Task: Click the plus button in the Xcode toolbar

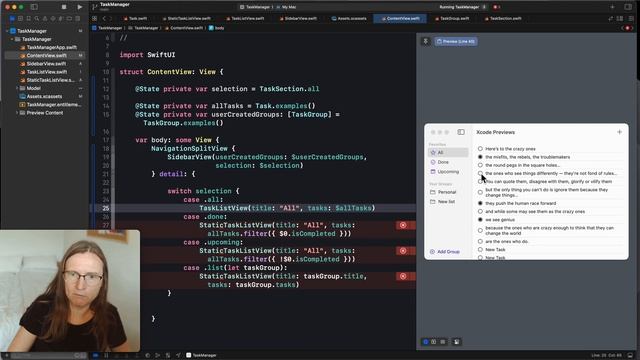Action: pos(612,7)
